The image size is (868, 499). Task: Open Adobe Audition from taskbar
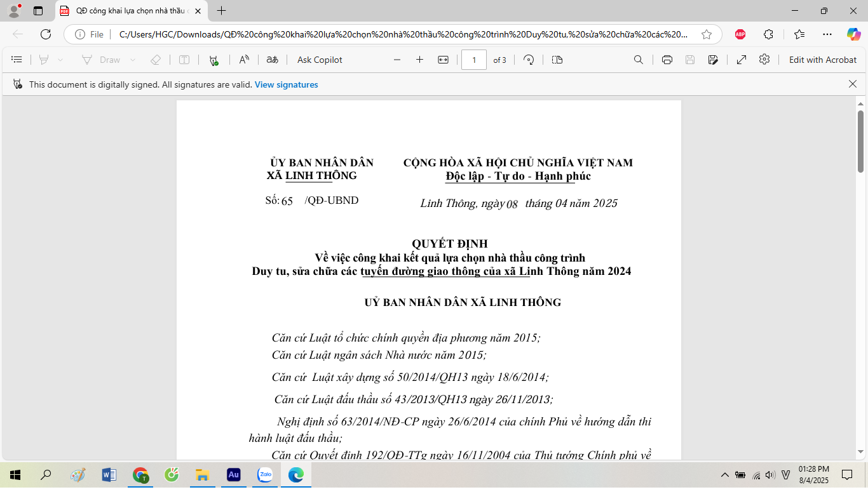coord(233,475)
